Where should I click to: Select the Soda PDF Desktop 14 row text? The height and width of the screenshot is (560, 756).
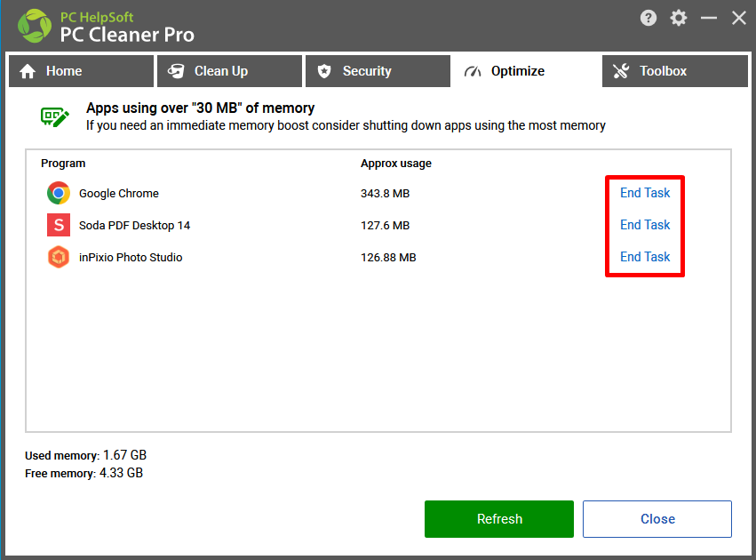pos(134,225)
